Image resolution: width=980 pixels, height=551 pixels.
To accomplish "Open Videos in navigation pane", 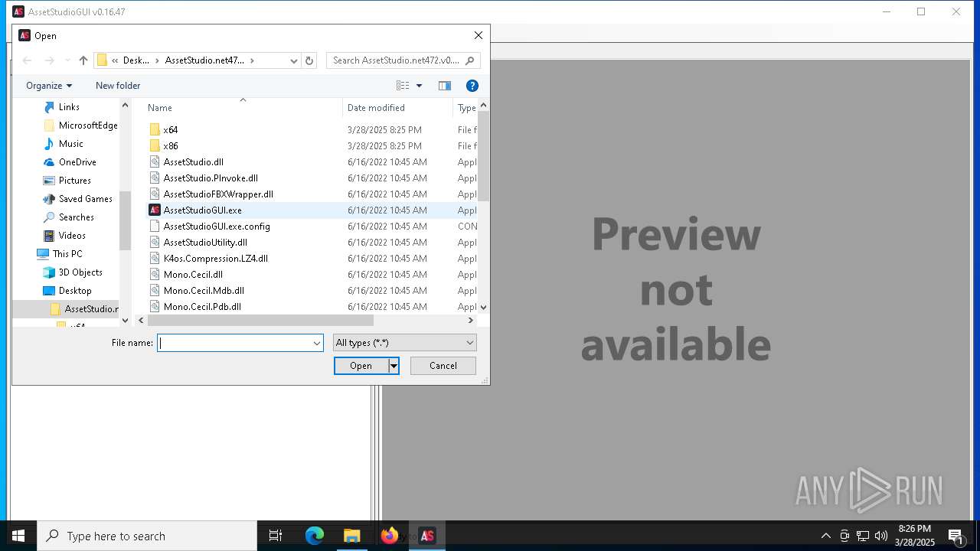I will 72,236.
